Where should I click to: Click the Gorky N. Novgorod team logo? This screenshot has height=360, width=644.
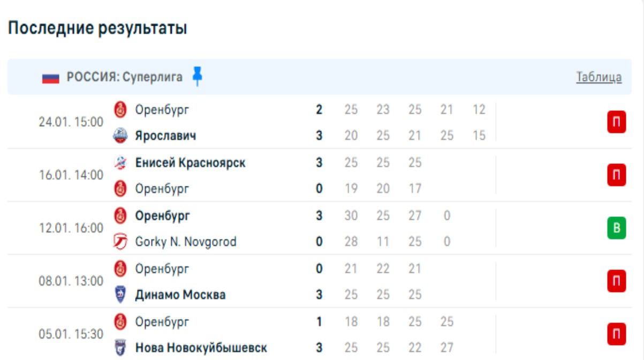pos(121,242)
